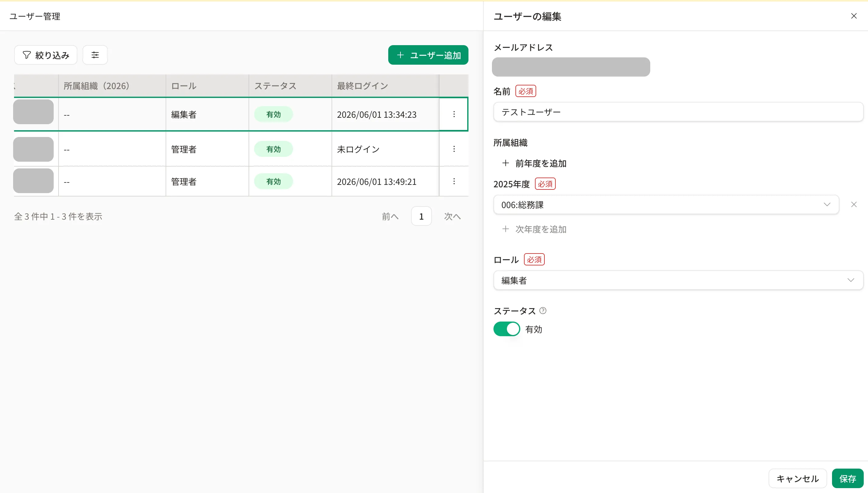Click the 全 3 件中 1 - 3 件を表示 text

58,216
